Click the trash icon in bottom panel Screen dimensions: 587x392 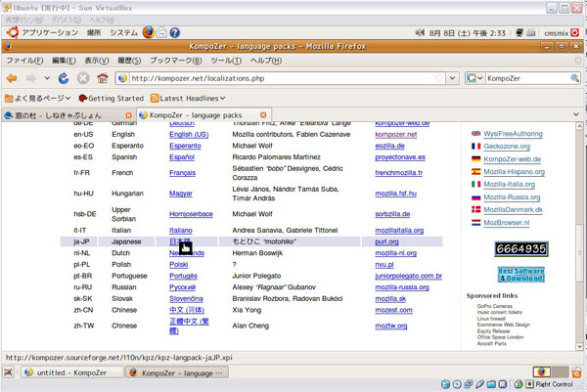click(x=577, y=372)
